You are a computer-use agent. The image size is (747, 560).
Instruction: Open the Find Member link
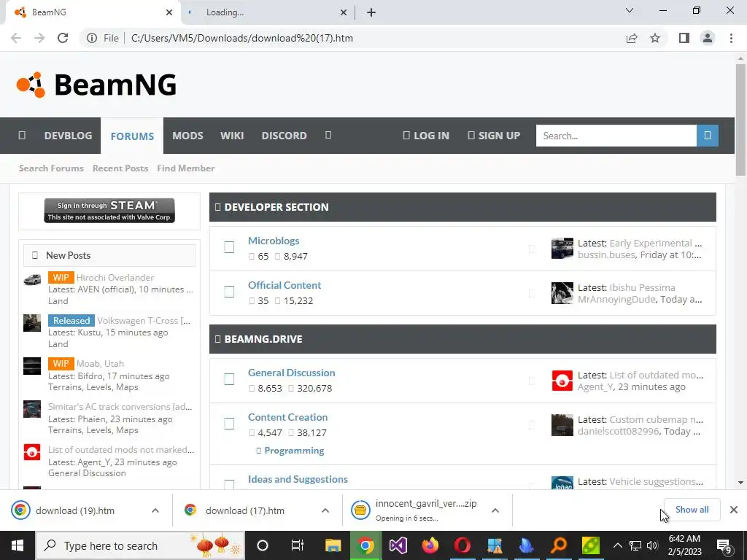(186, 168)
